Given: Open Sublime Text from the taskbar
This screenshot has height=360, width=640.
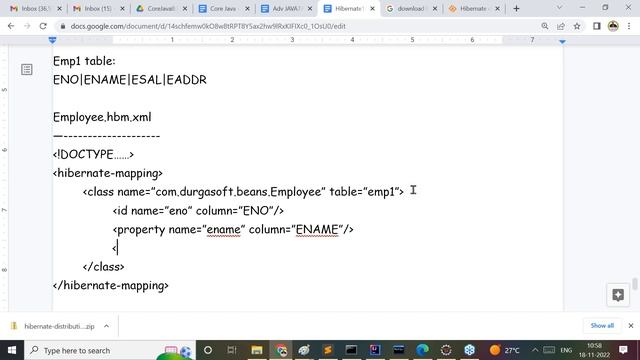Looking at the screenshot, I should pos(328,350).
